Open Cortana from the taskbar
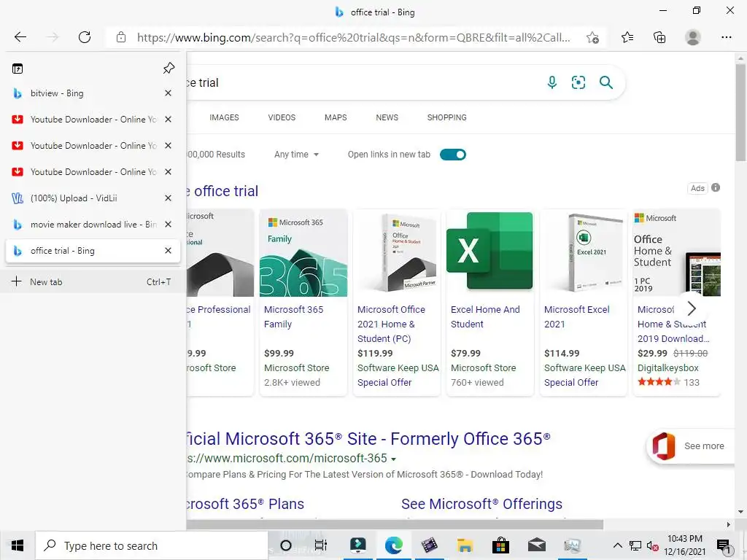Image resolution: width=747 pixels, height=560 pixels. coord(286,545)
